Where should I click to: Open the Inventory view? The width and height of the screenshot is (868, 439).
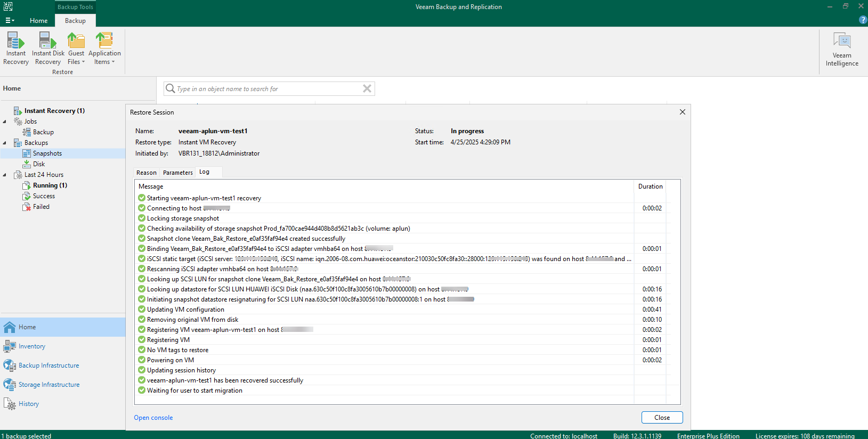point(63,346)
